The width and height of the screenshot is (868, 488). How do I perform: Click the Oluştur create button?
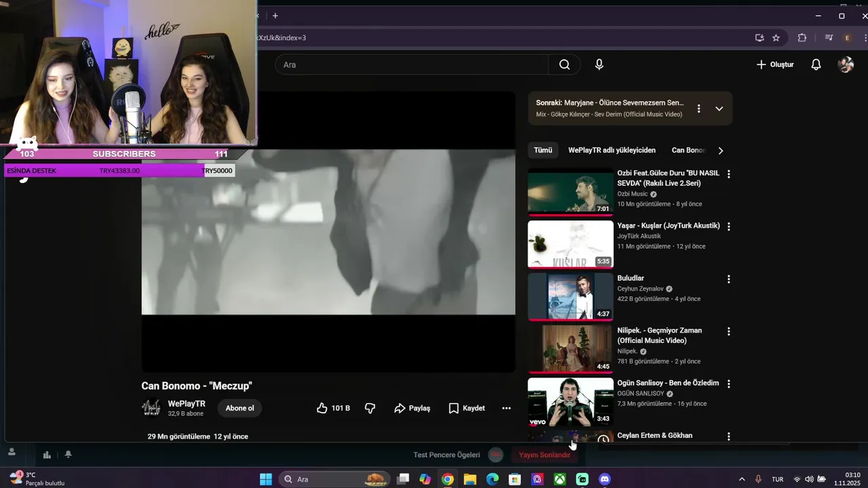pos(774,64)
